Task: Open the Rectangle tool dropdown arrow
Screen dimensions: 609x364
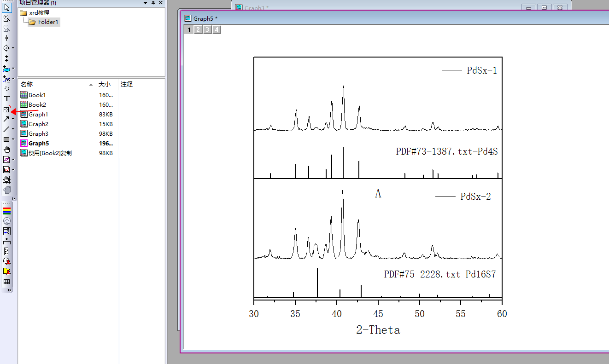Action: (x=13, y=139)
